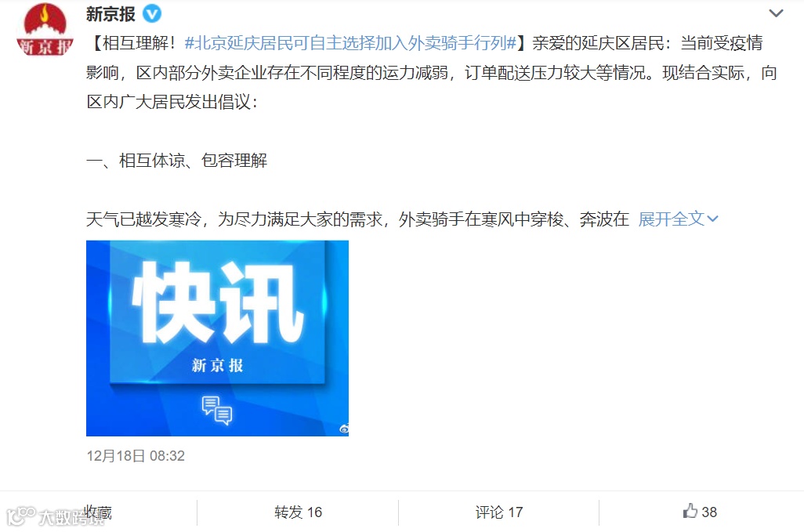804x532 pixels.
Task: Click the 快讯 headline text in image
Action: 219,302
